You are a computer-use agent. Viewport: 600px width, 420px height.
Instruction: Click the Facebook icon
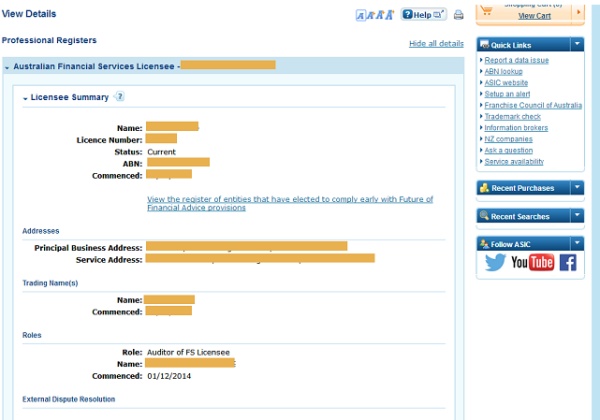coord(568,263)
